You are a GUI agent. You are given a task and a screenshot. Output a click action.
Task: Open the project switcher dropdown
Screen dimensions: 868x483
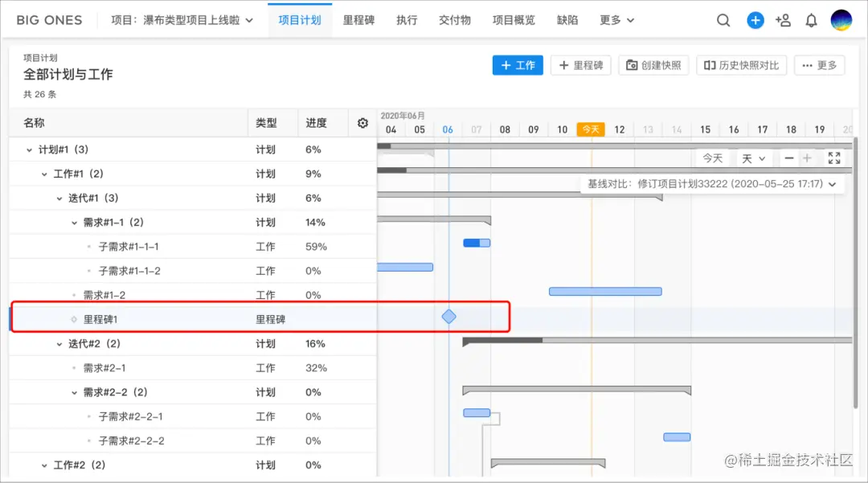coord(182,21)
